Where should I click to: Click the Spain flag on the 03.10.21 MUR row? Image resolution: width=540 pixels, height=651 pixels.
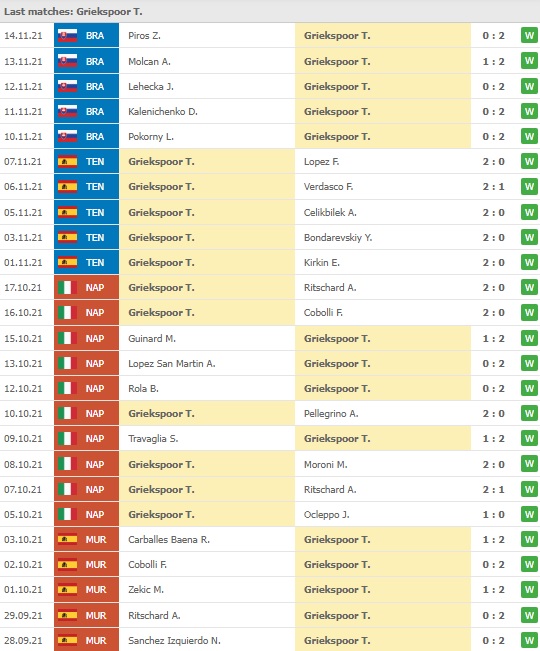[x=67, y=539]
